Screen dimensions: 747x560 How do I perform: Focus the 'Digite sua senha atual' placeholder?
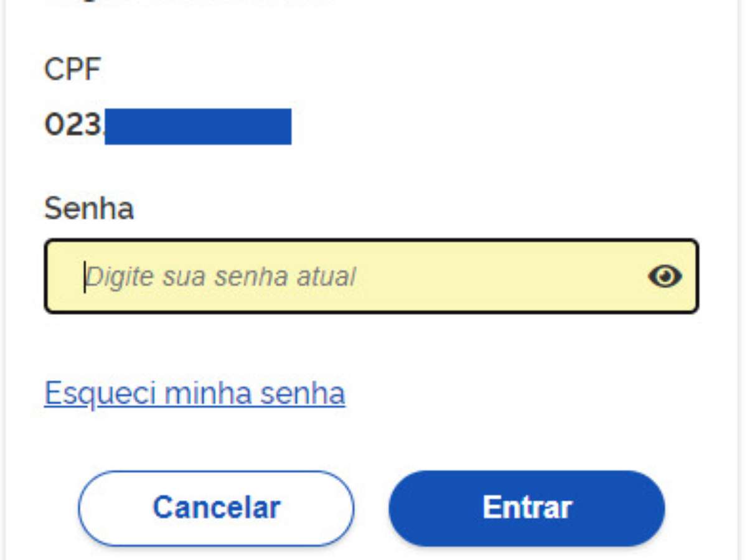(221, 277)
